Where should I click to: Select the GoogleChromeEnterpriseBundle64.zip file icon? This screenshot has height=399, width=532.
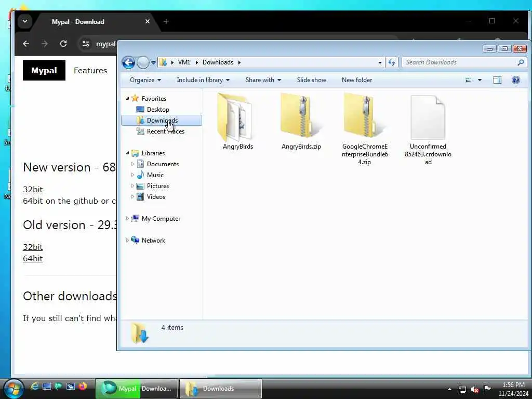coord(365,117)
